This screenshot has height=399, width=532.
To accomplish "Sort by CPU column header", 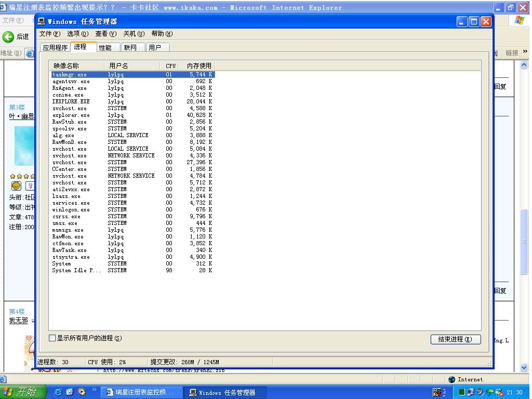I will click(169, 65).
